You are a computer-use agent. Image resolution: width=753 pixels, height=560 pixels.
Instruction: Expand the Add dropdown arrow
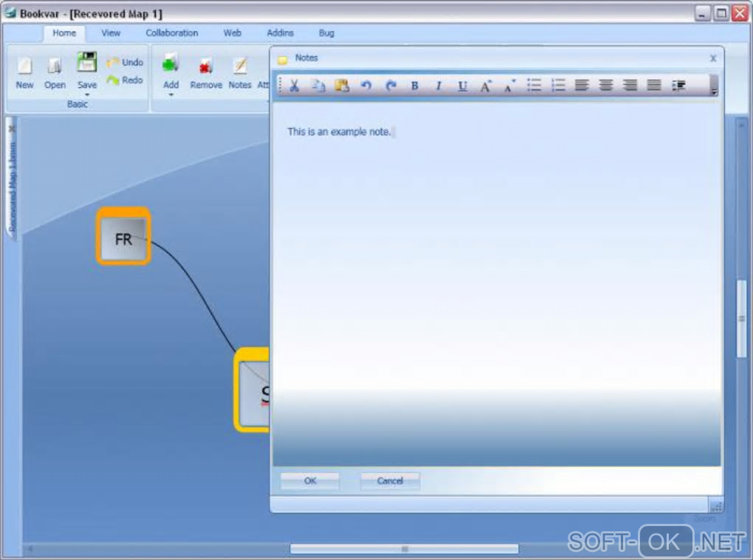pos(171,94)
